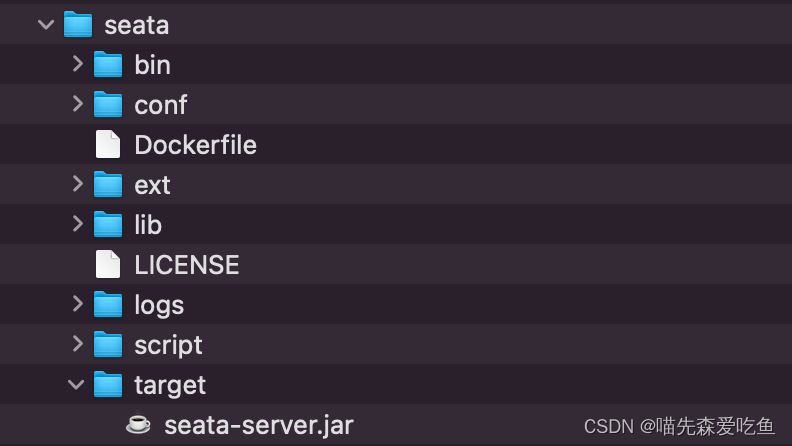Viewport: 792px width, 446px height.
Task: Click the bin folder icon
Action: [107, 64]
